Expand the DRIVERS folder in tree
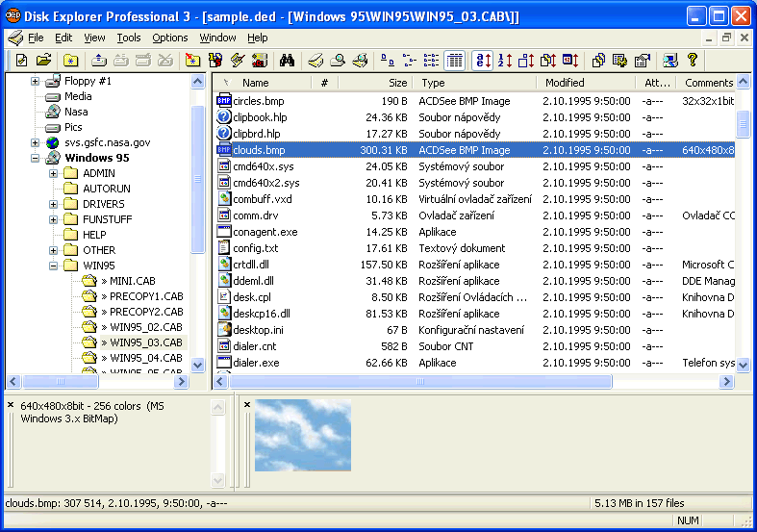757x532 pixels. (x=54, y=204)
